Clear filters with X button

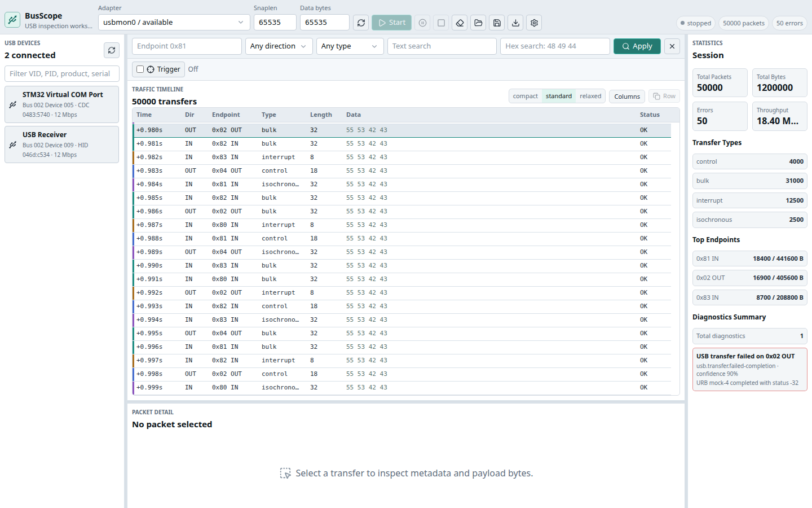[672, 46]
